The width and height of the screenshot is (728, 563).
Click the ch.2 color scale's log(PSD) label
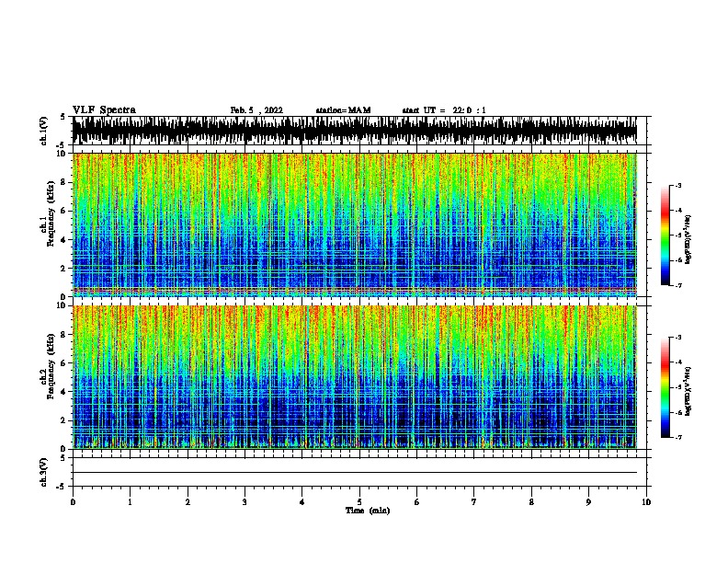[688, 391]
